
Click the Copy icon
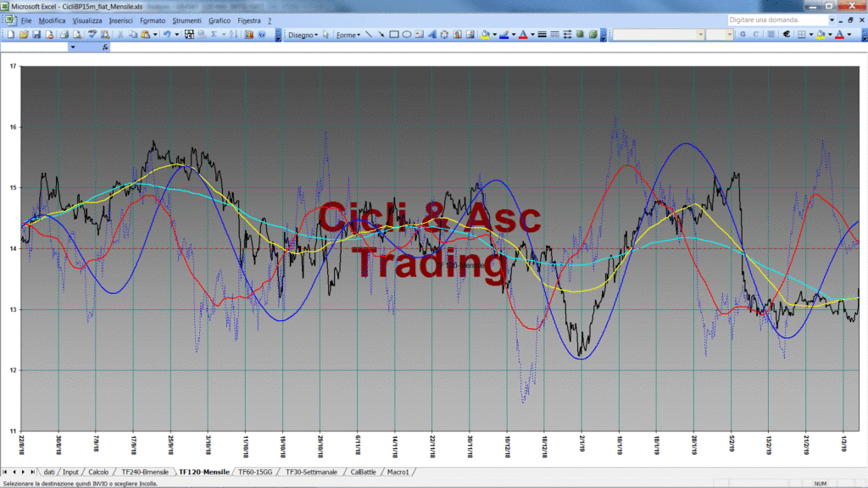[x=133, y=34]
